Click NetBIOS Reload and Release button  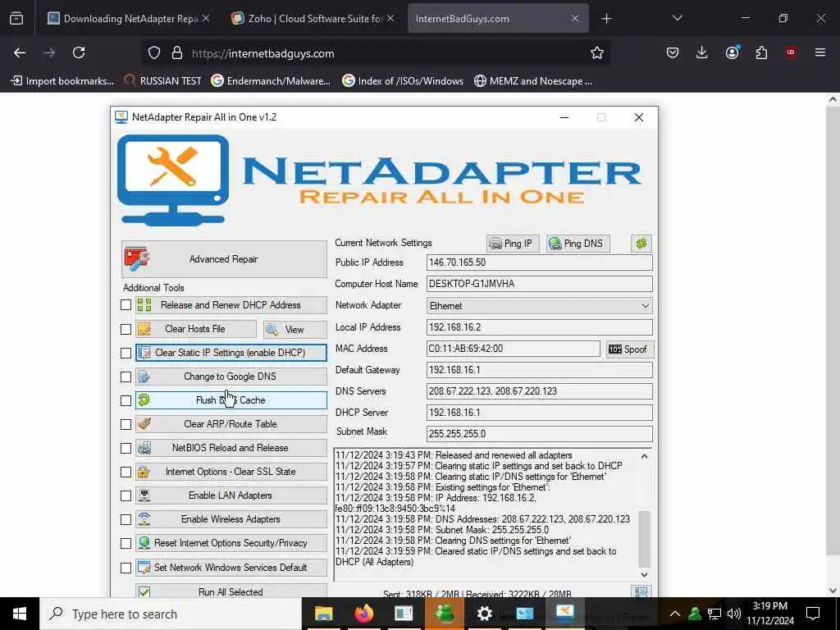(x=231, y=448)
